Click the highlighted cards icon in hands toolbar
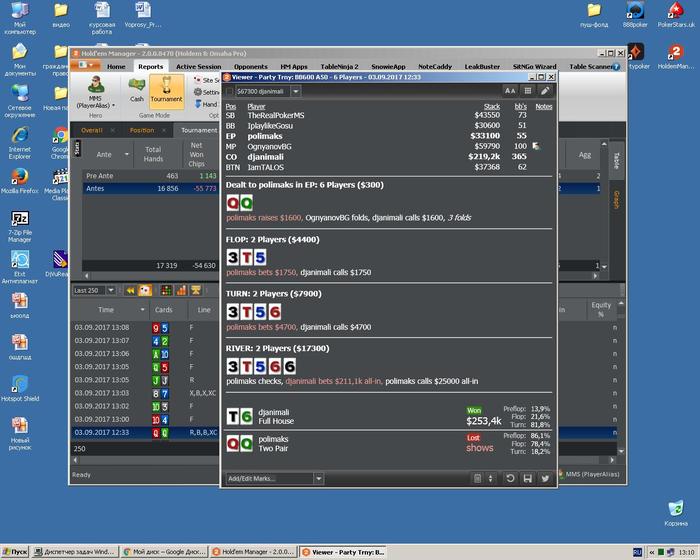Image resolution: width=700 pixels, height=560 pixels. (x=145, y=291)
